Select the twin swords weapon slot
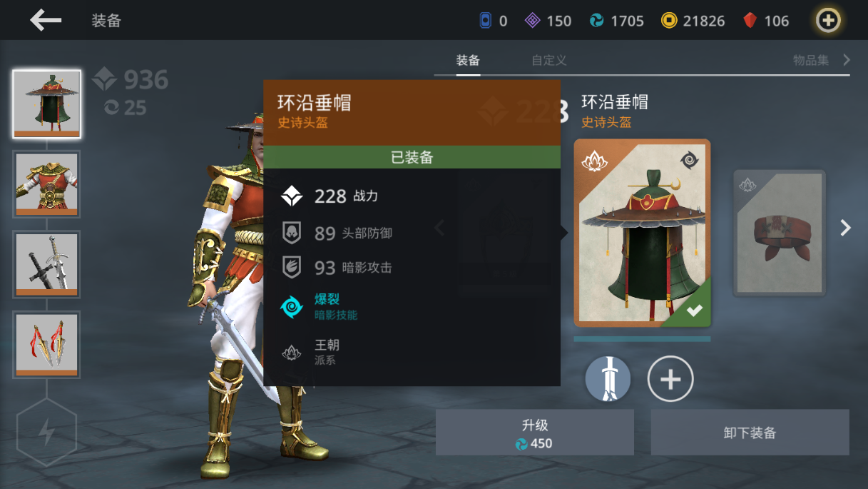Image resolution: width=868 pixels, height=489 pixels. click(47, 264)
